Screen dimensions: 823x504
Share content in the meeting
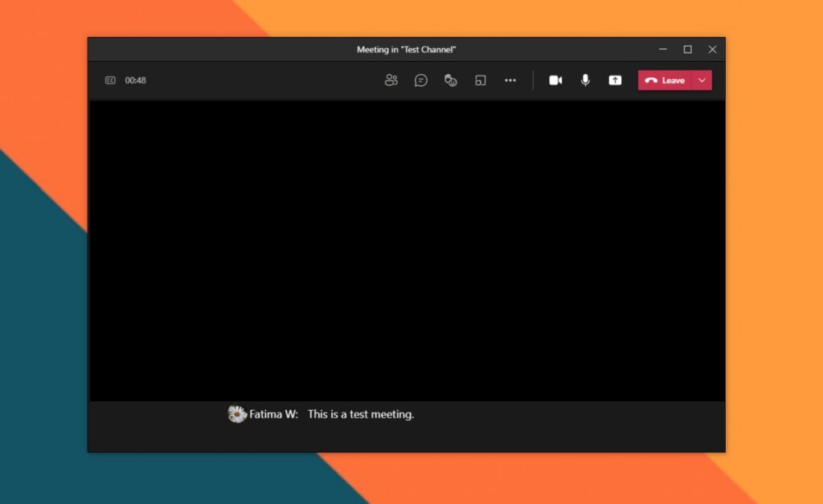pyautogui.click(x=615, y=80)
